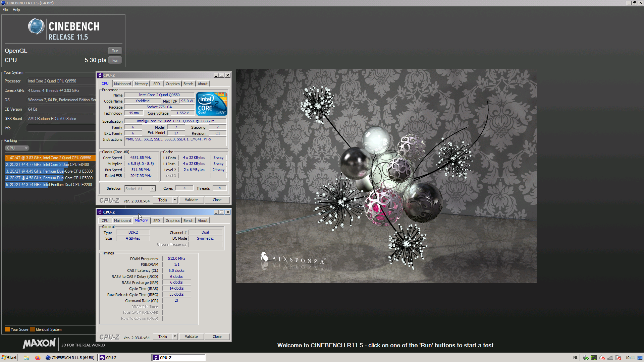
Task: Run the CPU benchmark test
Action: tap(115, 60)
